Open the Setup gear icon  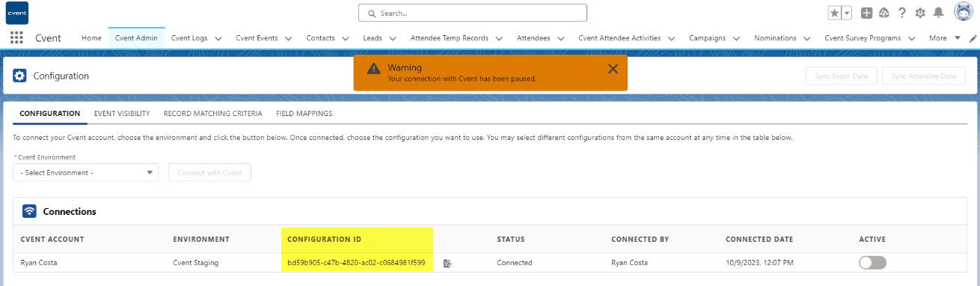(x=920, y=13)
